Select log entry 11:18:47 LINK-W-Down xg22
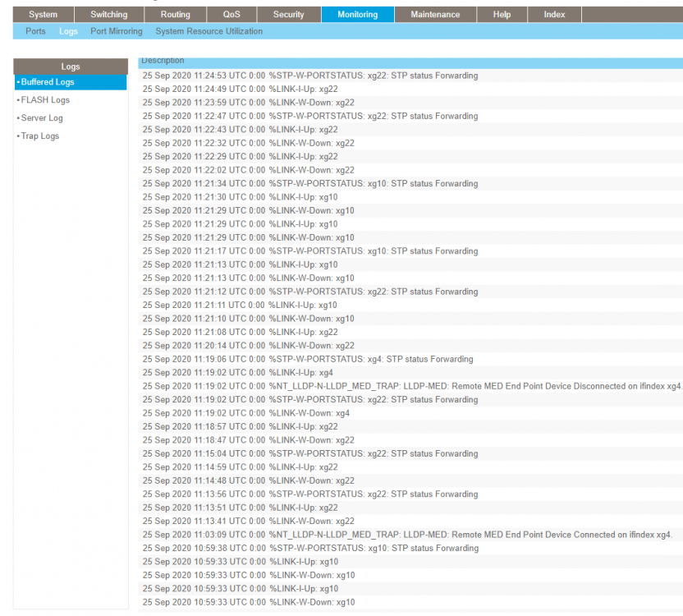Image resolution: width=683 pixels, height=616 pixels. tap(410, 440)
